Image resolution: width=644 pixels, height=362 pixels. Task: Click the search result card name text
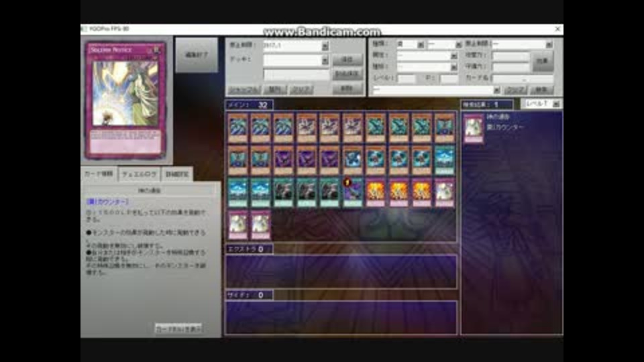[498, 117]
